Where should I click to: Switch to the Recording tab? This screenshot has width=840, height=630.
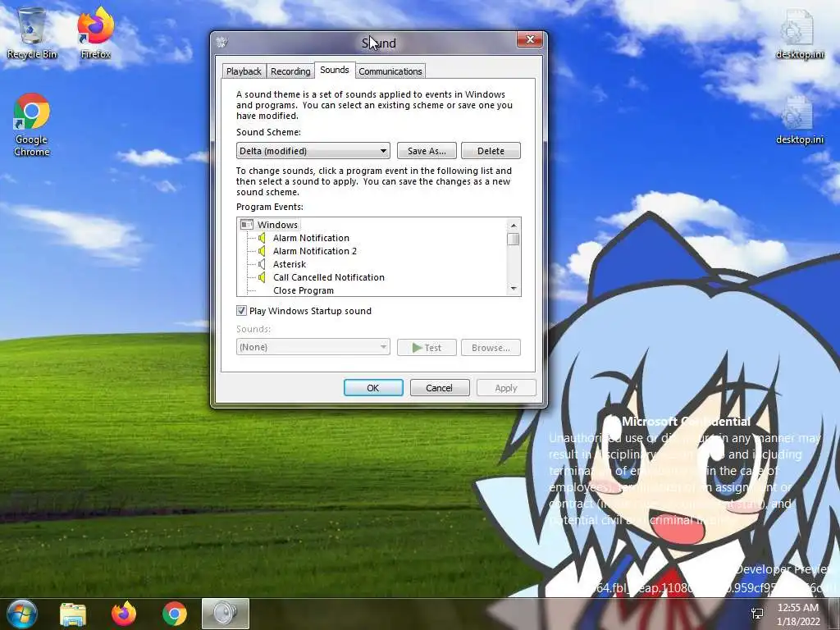(290, 71)
